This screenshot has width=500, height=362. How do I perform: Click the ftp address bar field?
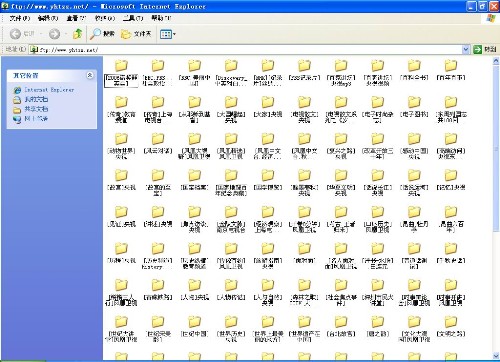pyautogui.click(x=247, y=50)
